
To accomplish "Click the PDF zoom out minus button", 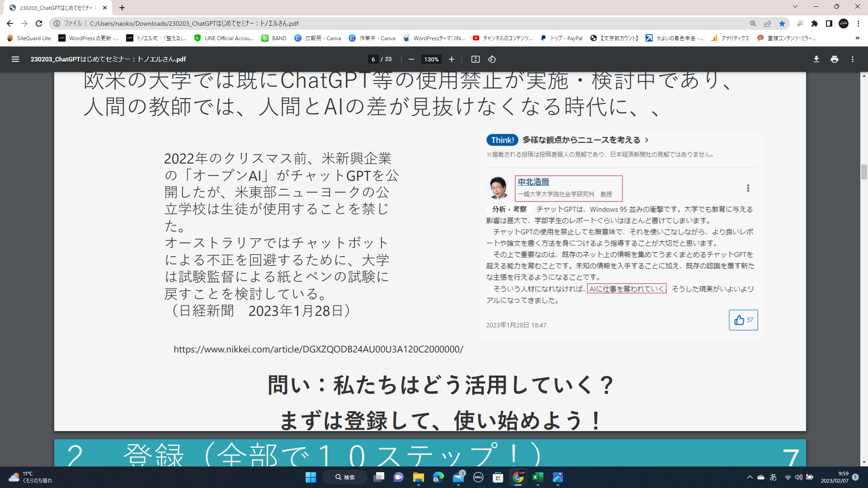I will click(411, 59).
